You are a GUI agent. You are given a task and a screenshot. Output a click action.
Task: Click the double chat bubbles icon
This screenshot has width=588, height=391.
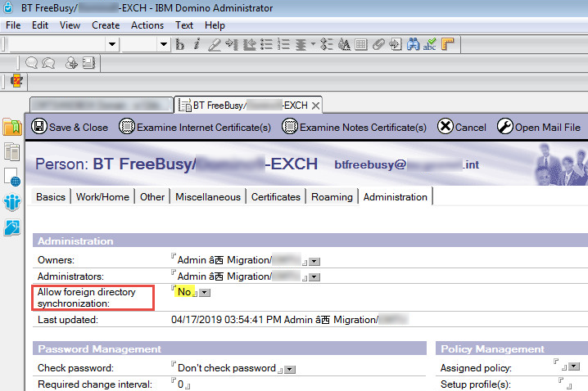click(48, 62)
